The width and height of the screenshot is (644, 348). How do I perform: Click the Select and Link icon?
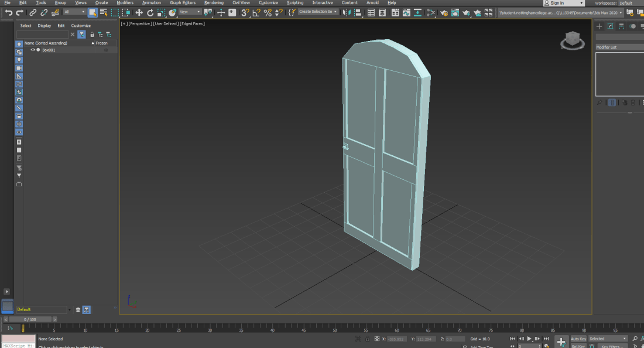(33, 12)
